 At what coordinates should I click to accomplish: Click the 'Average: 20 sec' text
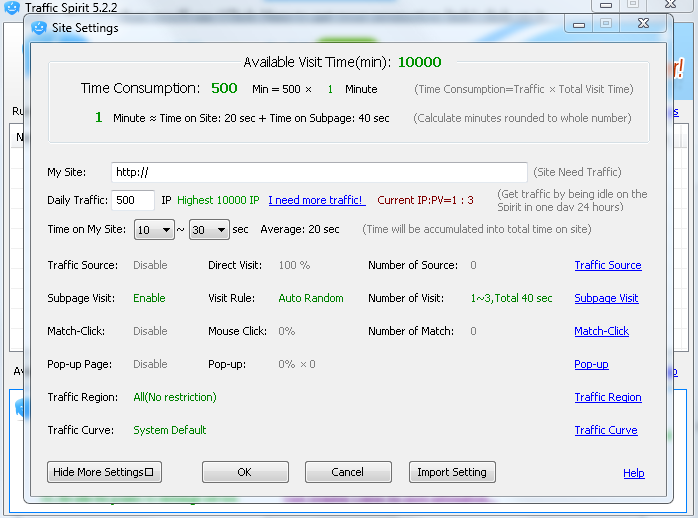click(x=300, y=229)
